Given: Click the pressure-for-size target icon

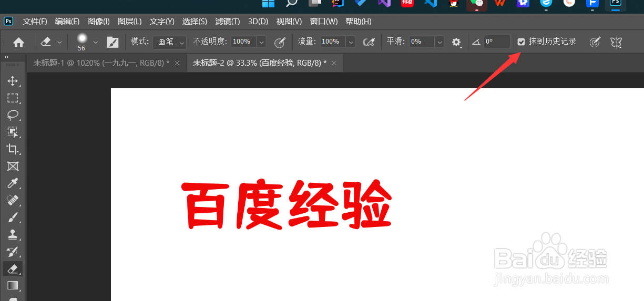Looking at the screenshot, I should coord(595,42).
